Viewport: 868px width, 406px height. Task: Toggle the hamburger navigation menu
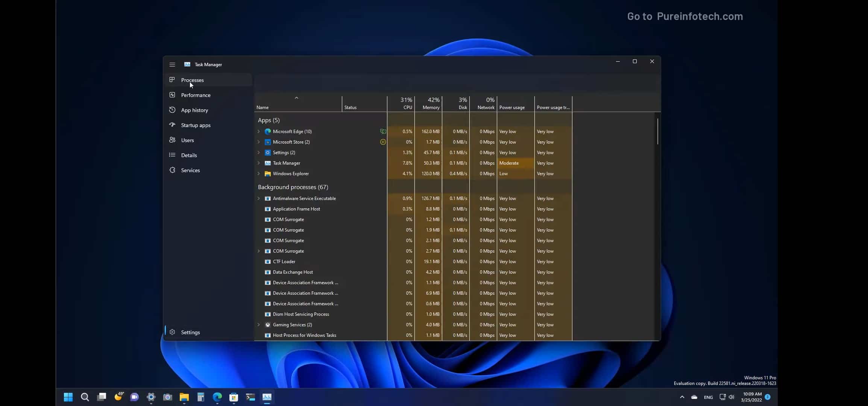coord(172,65)
